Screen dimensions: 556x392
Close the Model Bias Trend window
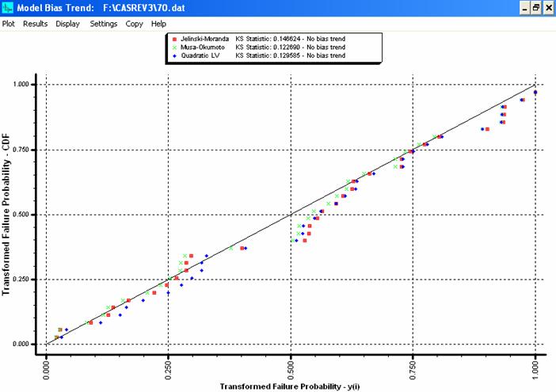(547, 7)
